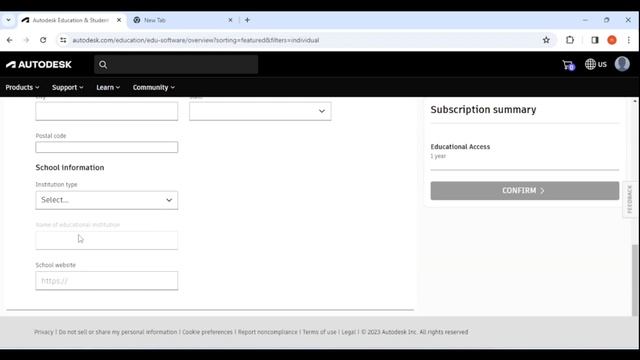
Task: Click the 'Postal code' field label
Action: (51, 136)
